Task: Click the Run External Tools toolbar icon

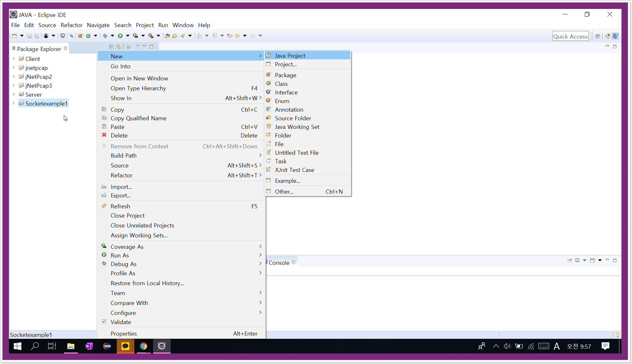Action: coord(151,36)
